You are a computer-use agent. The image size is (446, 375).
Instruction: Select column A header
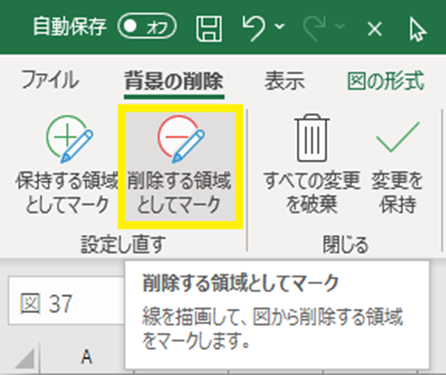(87, 357)
